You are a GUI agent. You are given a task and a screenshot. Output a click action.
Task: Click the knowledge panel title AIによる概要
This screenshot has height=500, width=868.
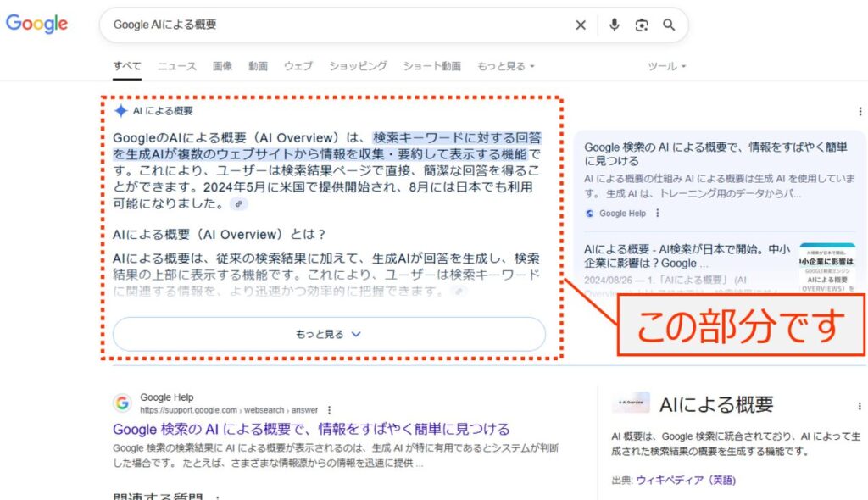tap(716, 405)
